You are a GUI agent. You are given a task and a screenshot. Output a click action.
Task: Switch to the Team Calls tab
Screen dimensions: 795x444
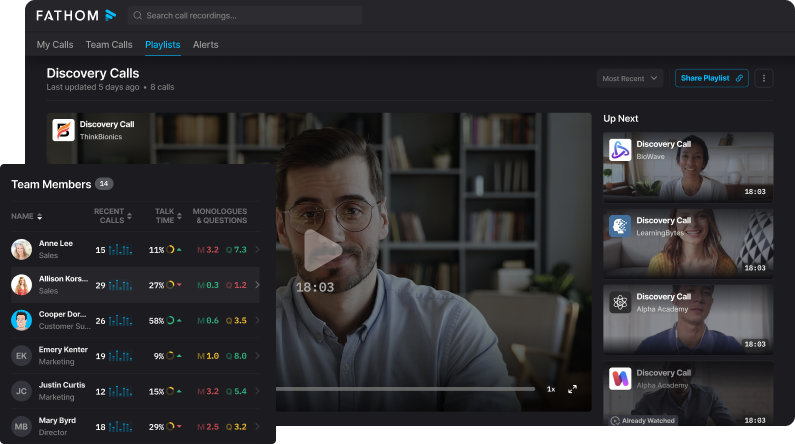[109, 45]
